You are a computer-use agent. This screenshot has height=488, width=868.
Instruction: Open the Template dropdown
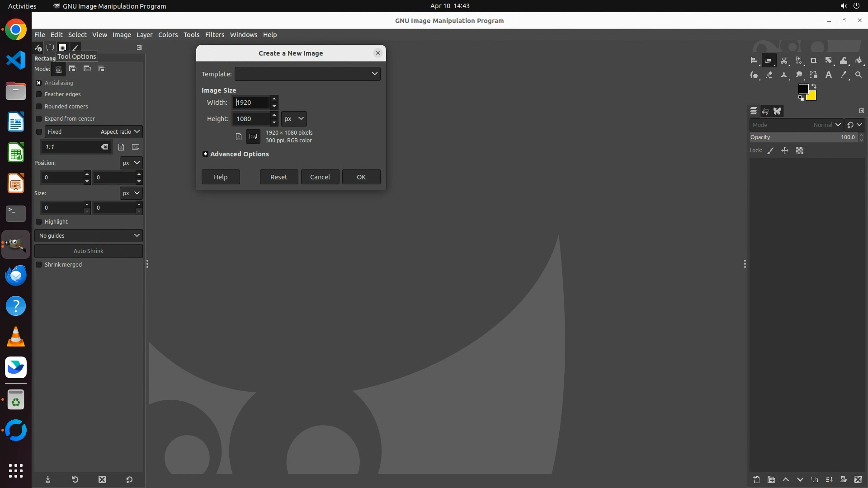(307, 74)
